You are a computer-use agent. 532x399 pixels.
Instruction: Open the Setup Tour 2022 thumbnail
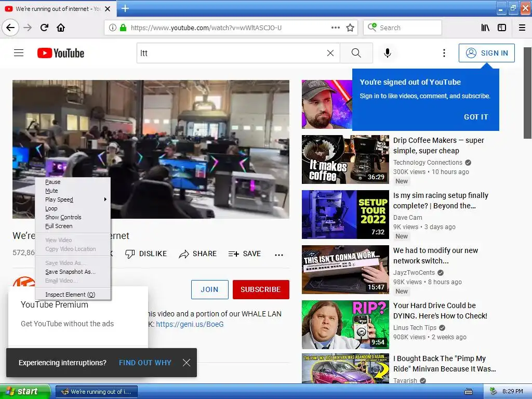[345, 215]
